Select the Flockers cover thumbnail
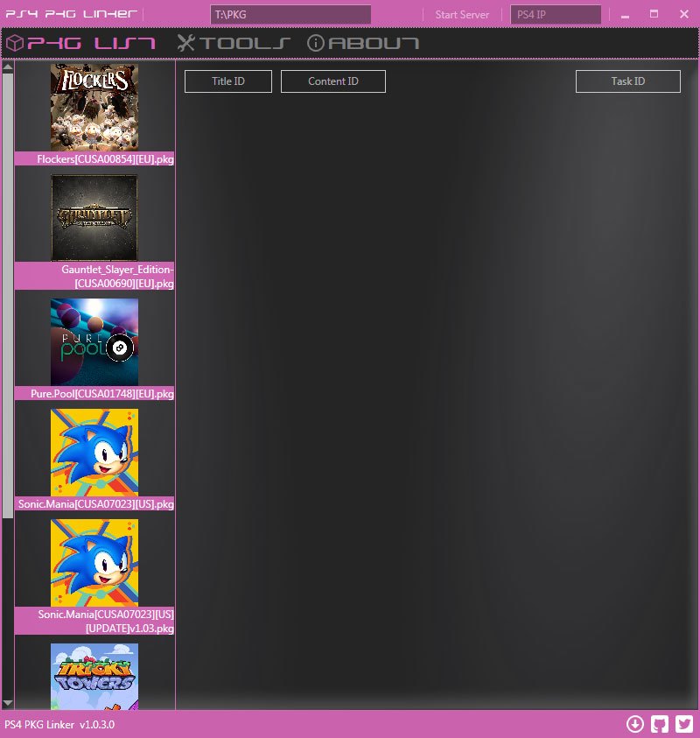The width and height of the screenshot is (700, 738). 94,108
